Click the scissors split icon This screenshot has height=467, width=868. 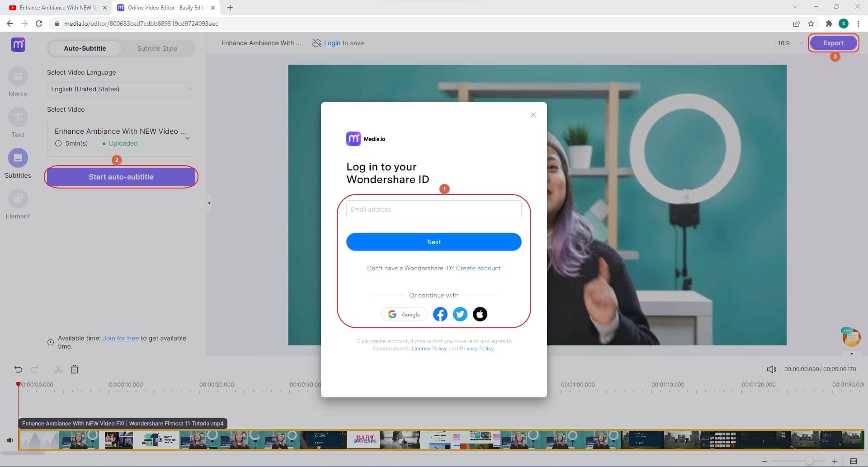pos(58,369)
